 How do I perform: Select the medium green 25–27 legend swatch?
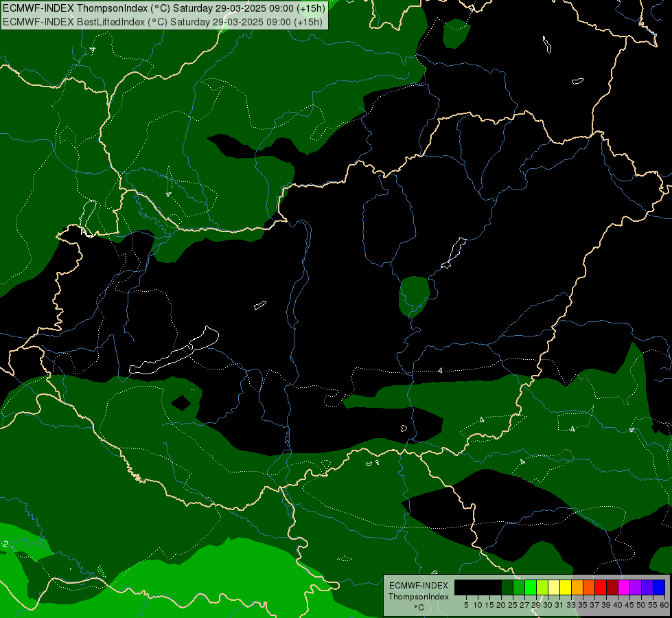pos(518,587)
